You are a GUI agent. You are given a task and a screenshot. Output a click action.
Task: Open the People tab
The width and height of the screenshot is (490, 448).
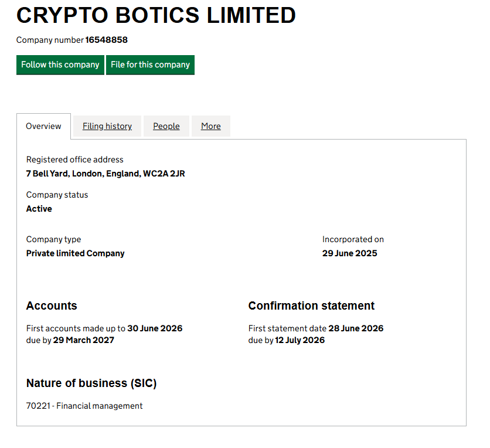[166, 126]
